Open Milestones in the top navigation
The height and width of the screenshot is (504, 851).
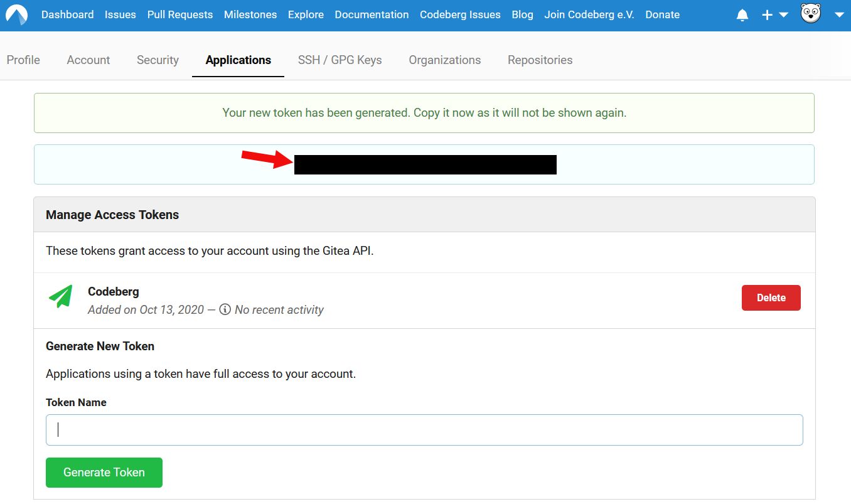coord(250,14)
